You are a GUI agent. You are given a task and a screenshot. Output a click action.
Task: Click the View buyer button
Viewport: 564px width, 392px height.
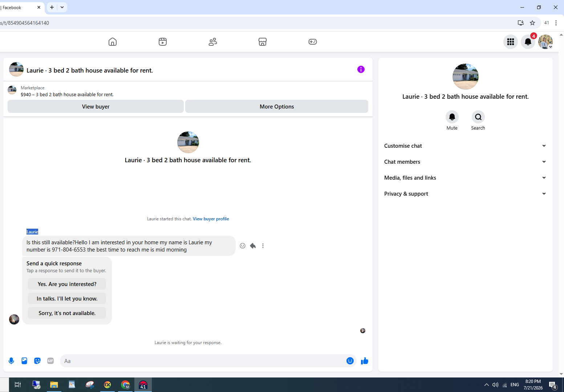click(x=96, y=106)
